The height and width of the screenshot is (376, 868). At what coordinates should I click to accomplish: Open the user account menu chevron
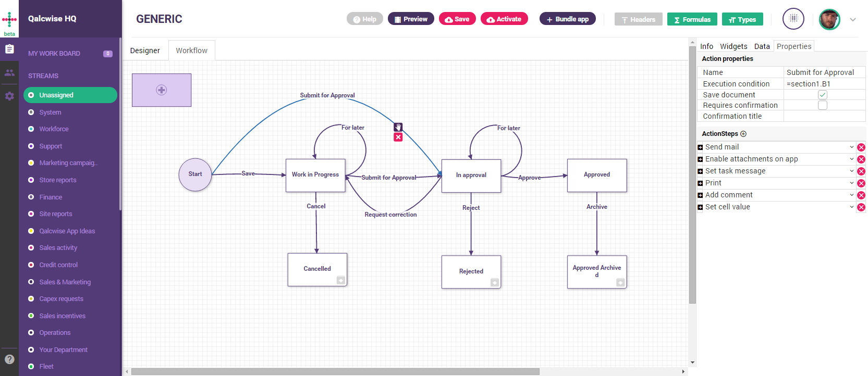coord(853,20)
